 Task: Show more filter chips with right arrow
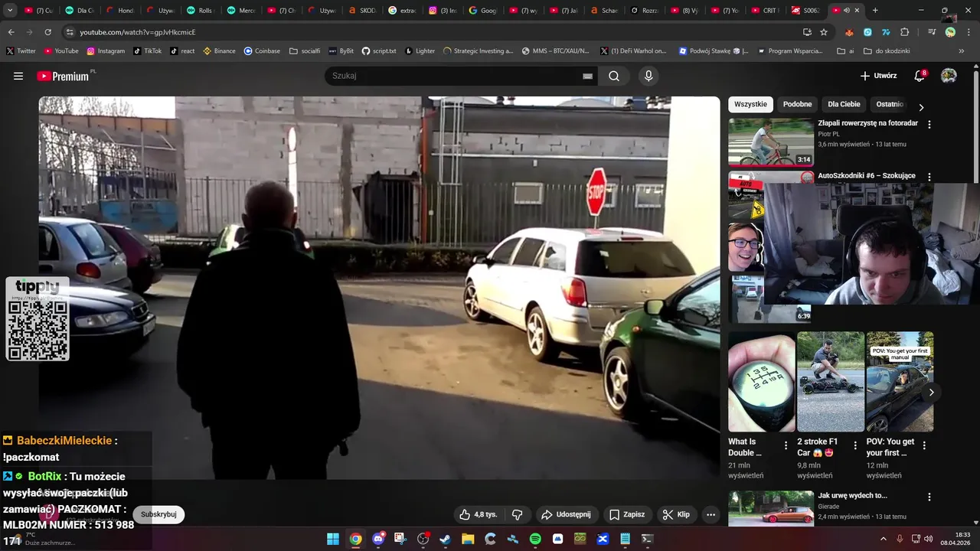tap(921, 107)
